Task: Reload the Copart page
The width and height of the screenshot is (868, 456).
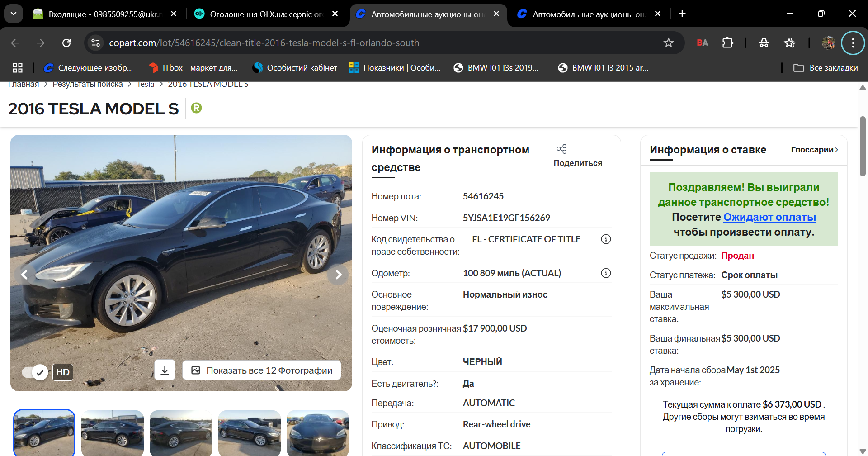Action: [66, 43]
